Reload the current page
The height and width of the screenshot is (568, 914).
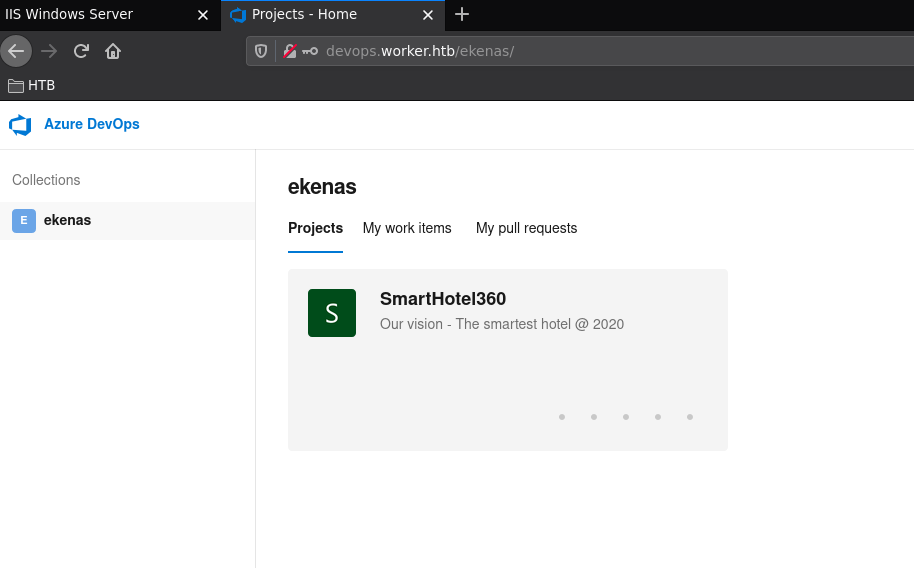point(81,51)
